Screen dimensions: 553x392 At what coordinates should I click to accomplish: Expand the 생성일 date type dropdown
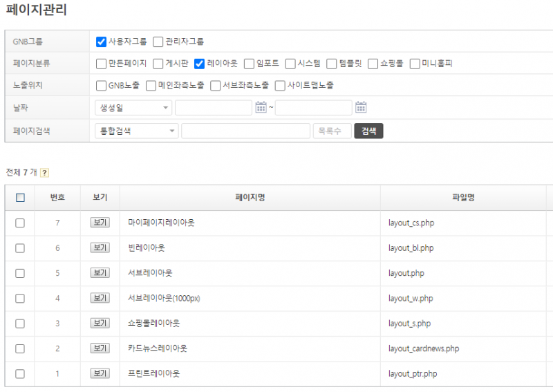(x=133, y=108)
